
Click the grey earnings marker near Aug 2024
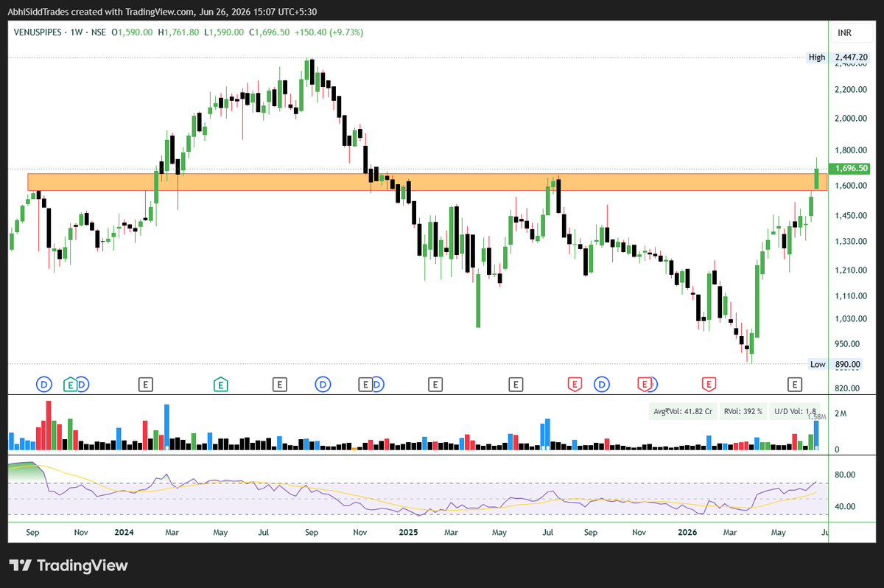[x=279, y=384]
